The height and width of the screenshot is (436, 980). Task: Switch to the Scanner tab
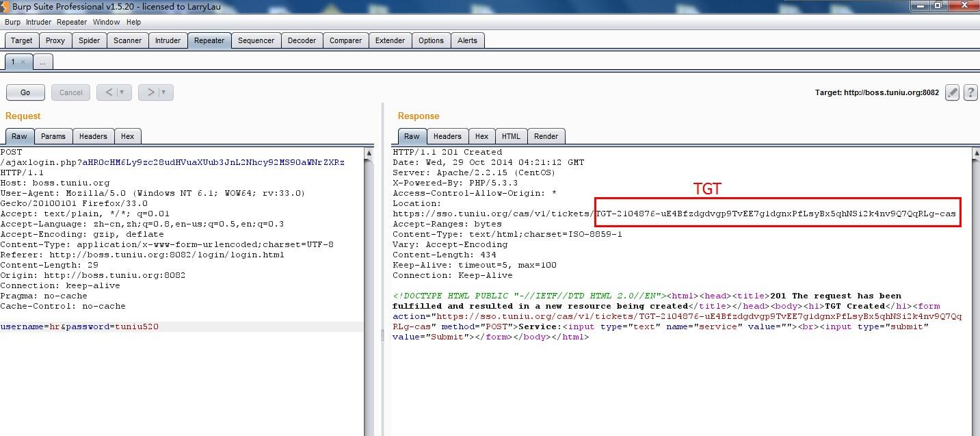127,40
